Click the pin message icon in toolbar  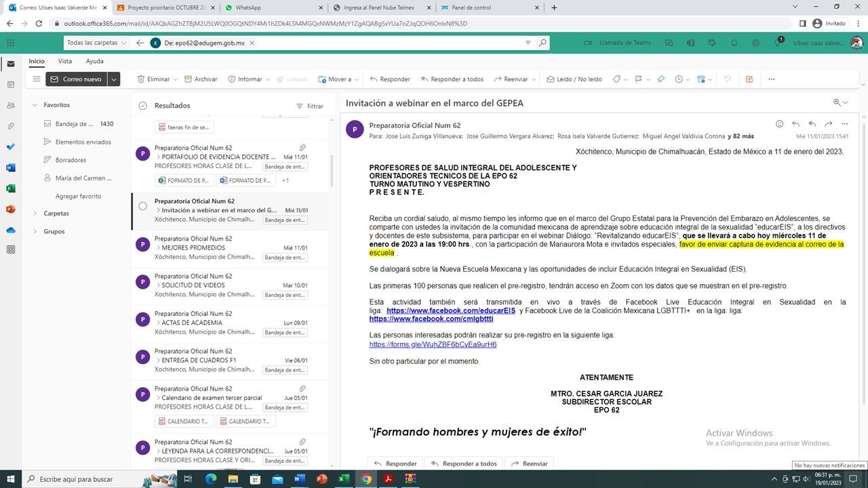coord(660,79)
